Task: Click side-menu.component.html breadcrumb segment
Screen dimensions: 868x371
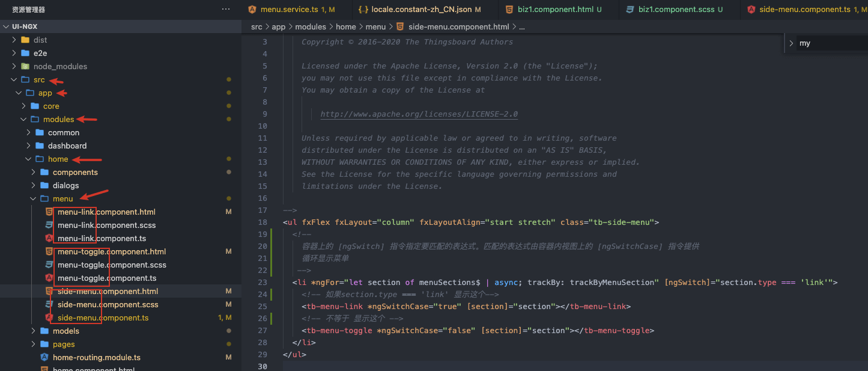Action: click(x=458, y=26)
